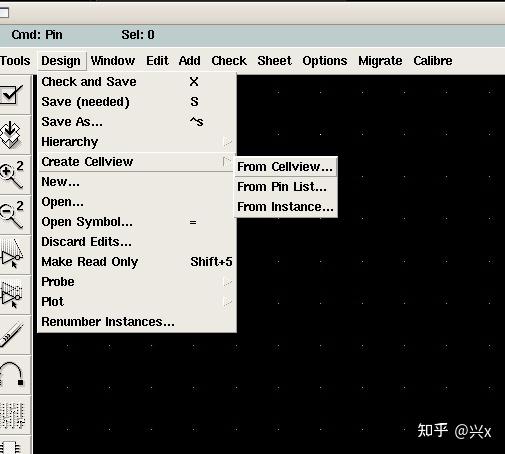This screenshot has width=505, height=454.
Task: Choose Renumber Instances... menu entry
Action: click(137, 322)
